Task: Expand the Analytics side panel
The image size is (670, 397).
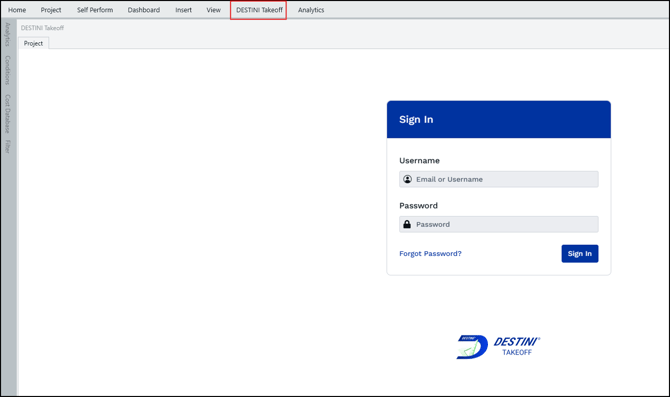Action: [x=7, y=35]
